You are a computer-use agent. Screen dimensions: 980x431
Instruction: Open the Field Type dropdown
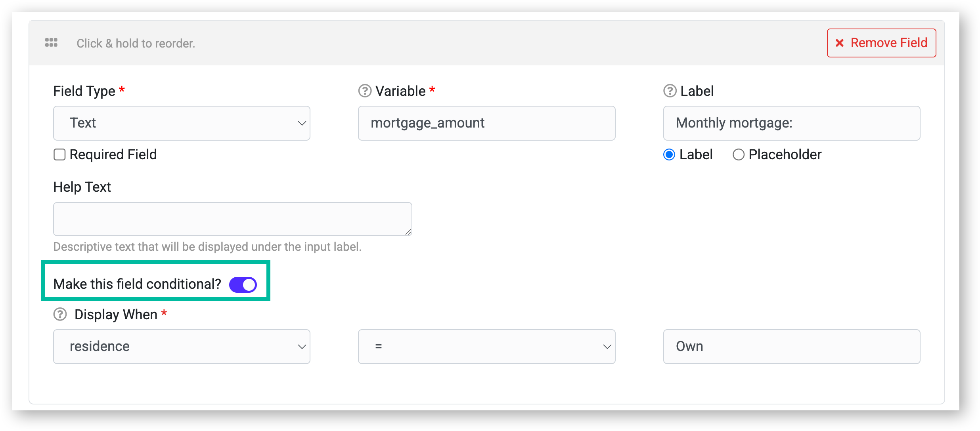pos(182,123)
